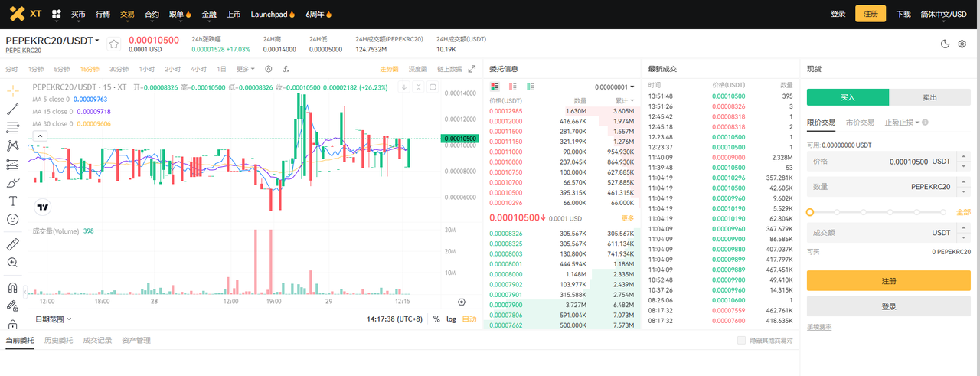Select the horizontal lines Fibonacci tool
980x376 pixels.
(x=12, y=127)
